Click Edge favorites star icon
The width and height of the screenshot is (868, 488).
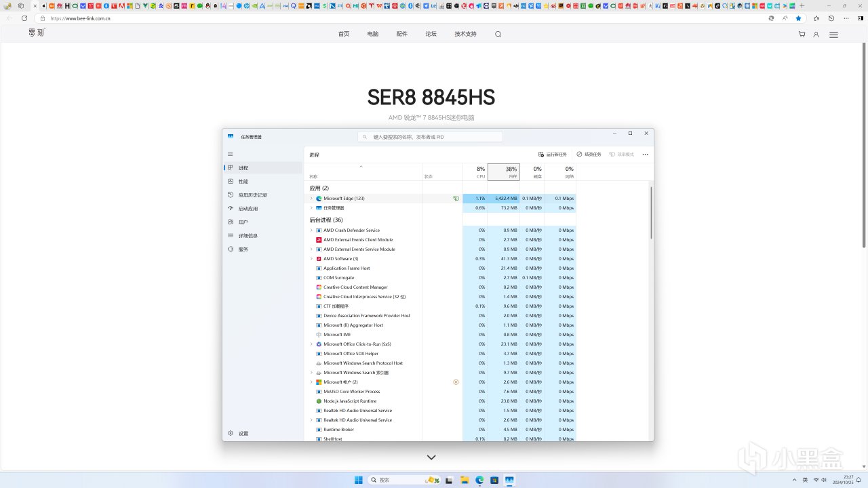click(798, 18)
